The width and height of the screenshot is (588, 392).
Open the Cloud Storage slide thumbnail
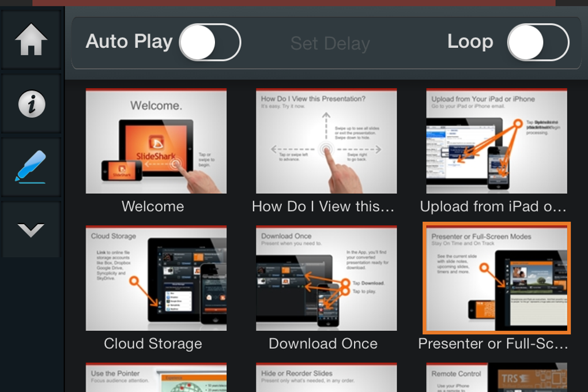tap(156, 278)
